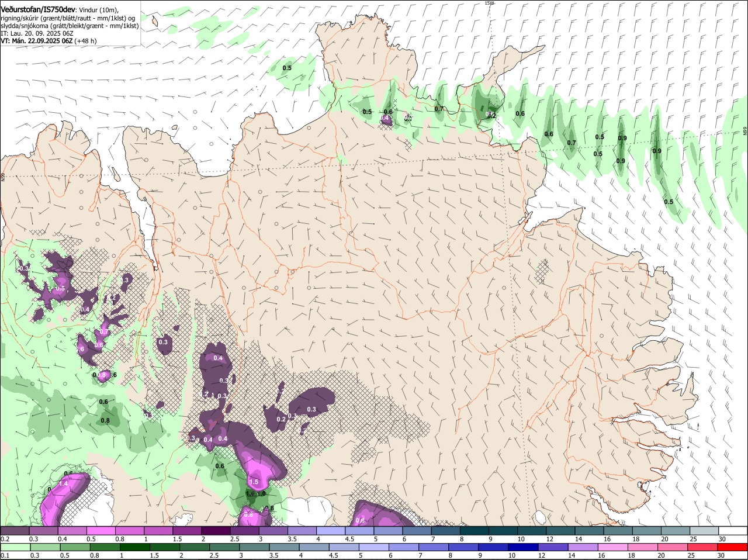Click the title "Veðurstofan/IS750dev"

click(x=38, y=9)
